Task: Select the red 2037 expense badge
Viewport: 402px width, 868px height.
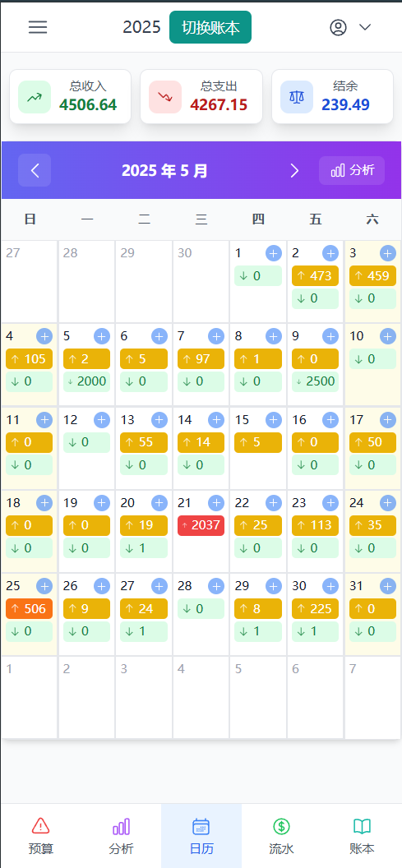Action: point(201,525)
